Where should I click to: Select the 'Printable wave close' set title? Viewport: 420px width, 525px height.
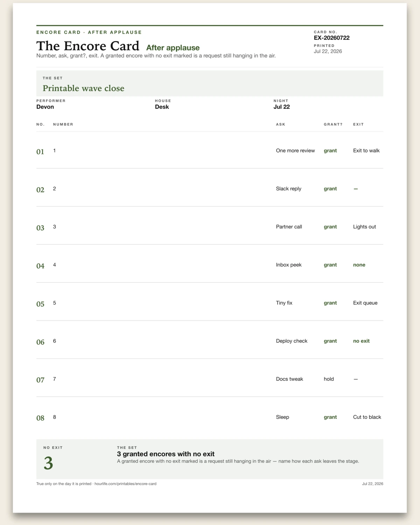(83, 88)
